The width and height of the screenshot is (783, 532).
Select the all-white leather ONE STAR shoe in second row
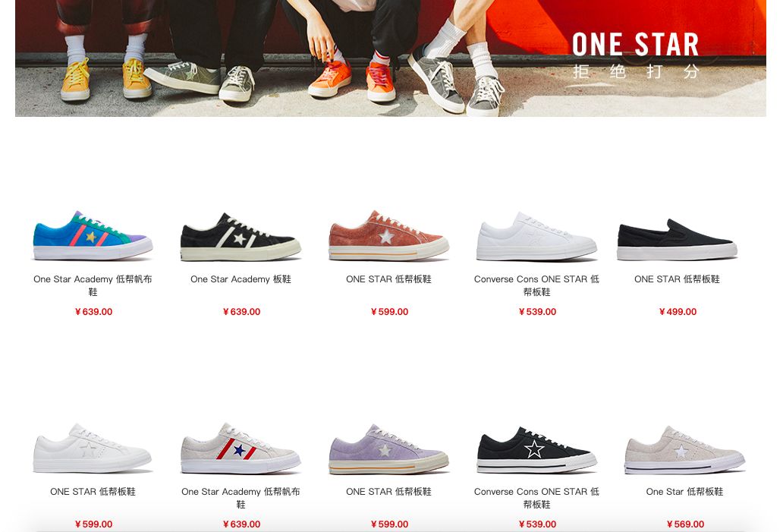click(93, 449)
